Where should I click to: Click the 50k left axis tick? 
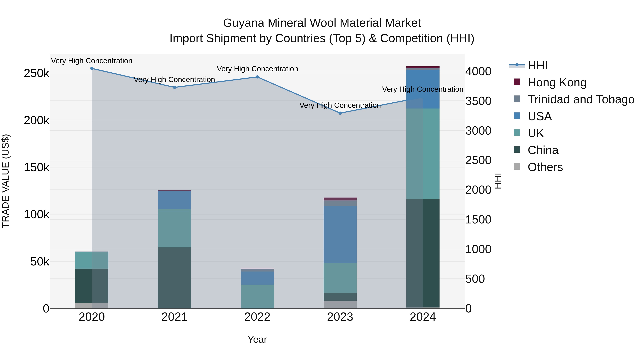tap(40, 262)
